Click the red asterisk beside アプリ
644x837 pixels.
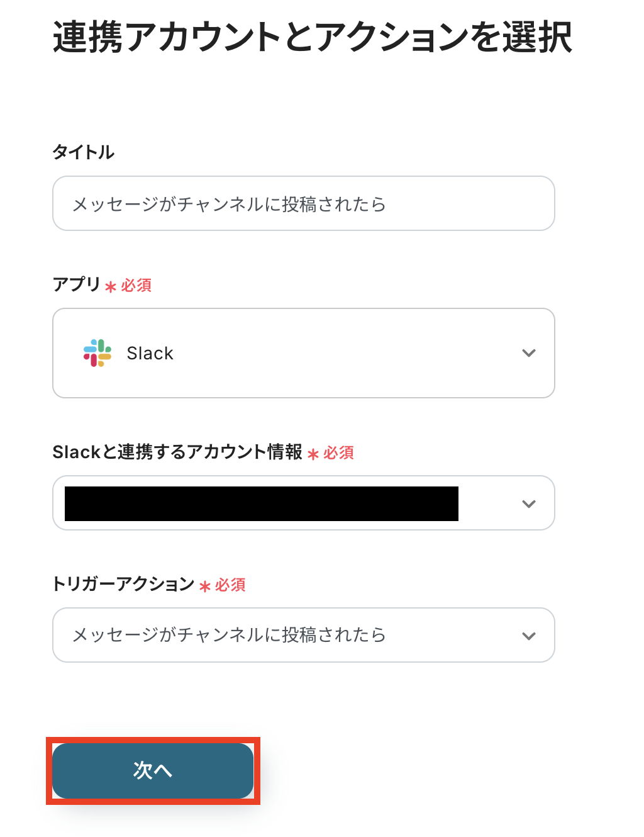(111, 287)
